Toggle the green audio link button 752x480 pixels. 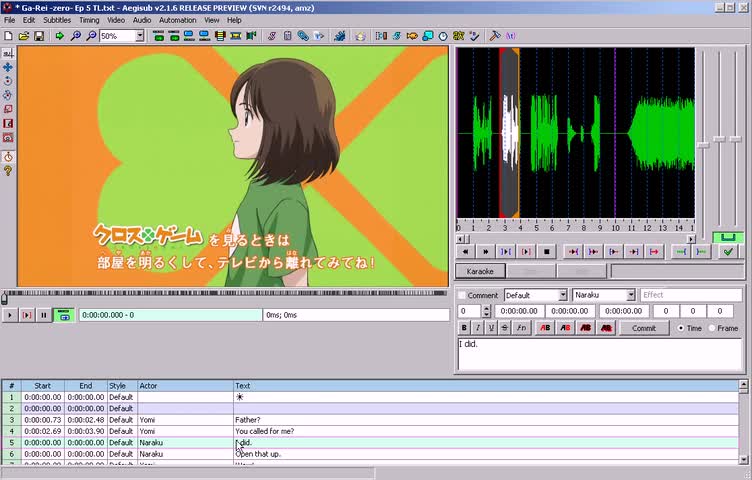tap(728, 237)
